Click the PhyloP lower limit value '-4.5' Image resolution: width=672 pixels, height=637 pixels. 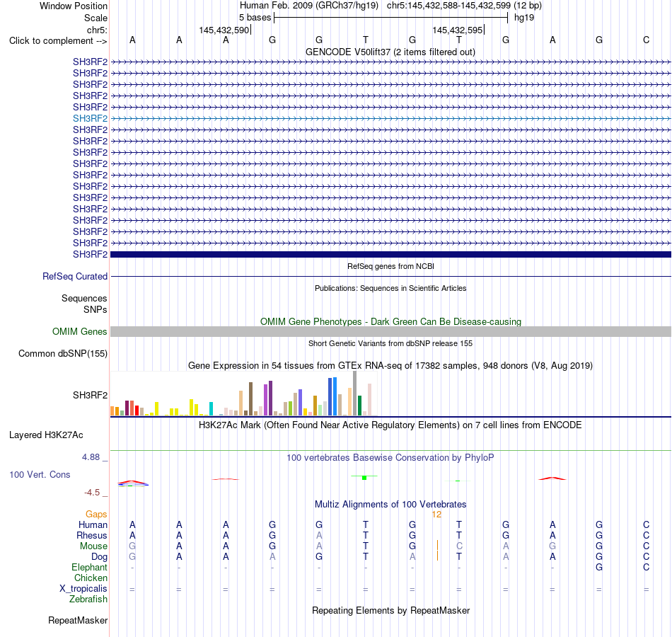tap(92, 493)
